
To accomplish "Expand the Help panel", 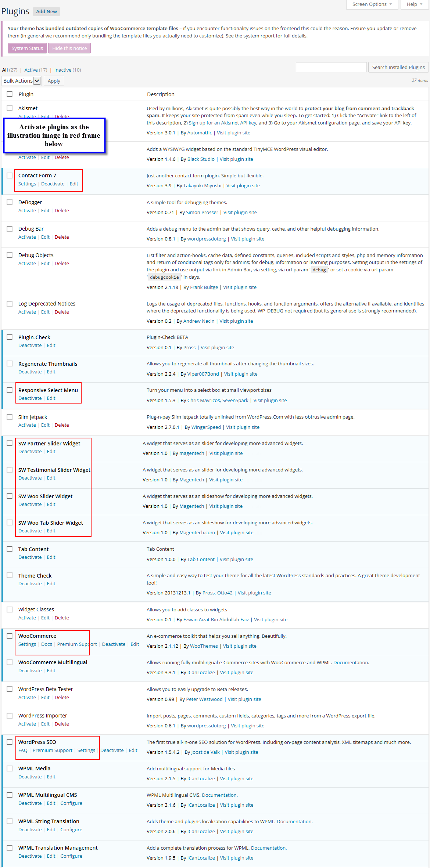I will [415, 4].
